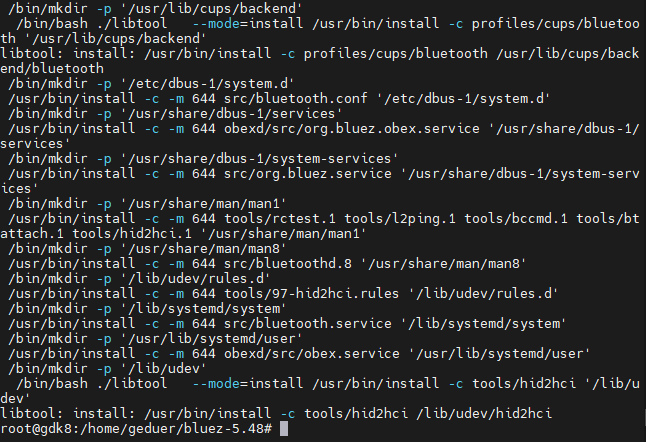The image size is (646, 442).
Task: Click tools/rctest.1 in the install line
Action: point(280,219)
